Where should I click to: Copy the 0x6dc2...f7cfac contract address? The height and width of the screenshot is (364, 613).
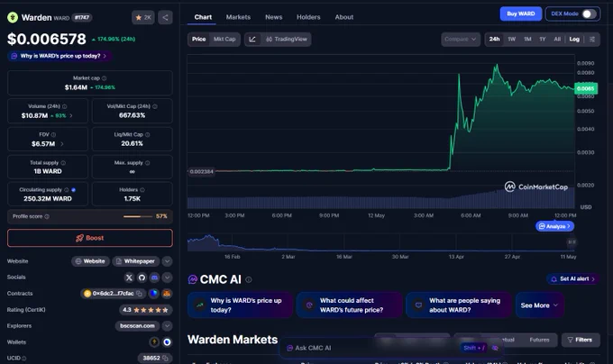pos(139,294)
